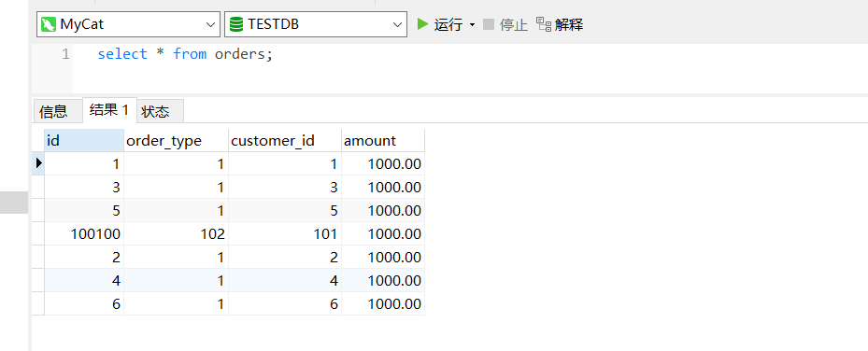
Task: Switch to the 状态 tab
Action: pos(155,112)
